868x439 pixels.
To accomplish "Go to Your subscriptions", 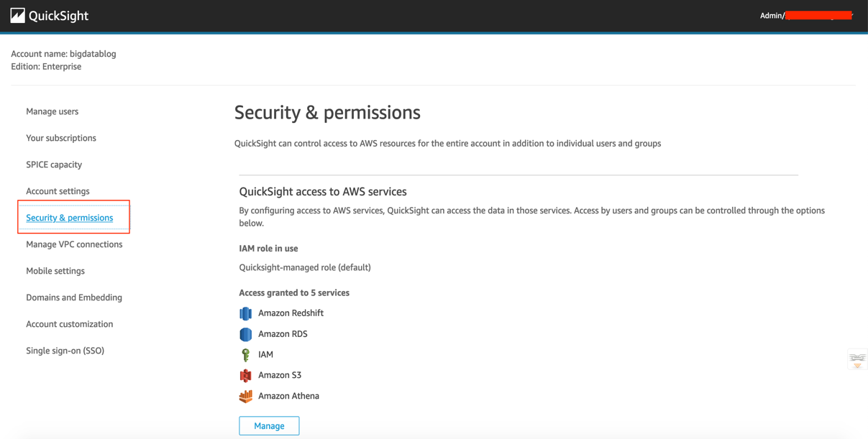I will pyautogui.click(x=61, y=138).
